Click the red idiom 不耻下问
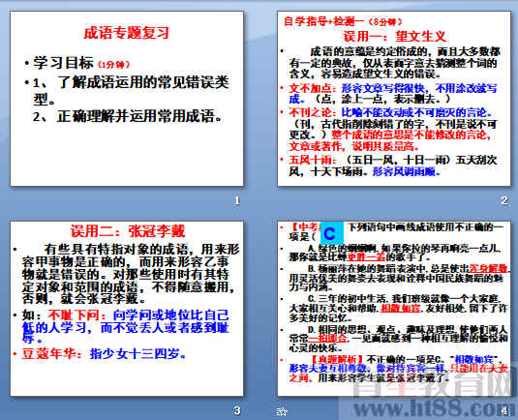 pos(74,315)
